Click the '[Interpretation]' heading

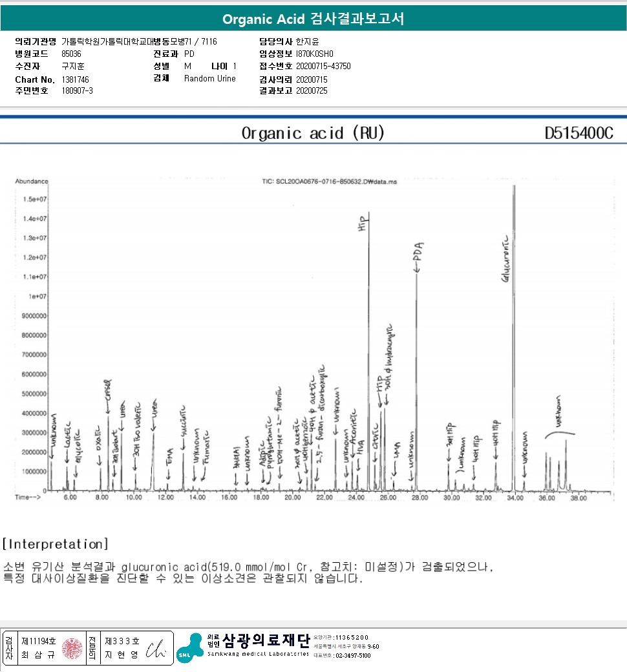[56, 544]
